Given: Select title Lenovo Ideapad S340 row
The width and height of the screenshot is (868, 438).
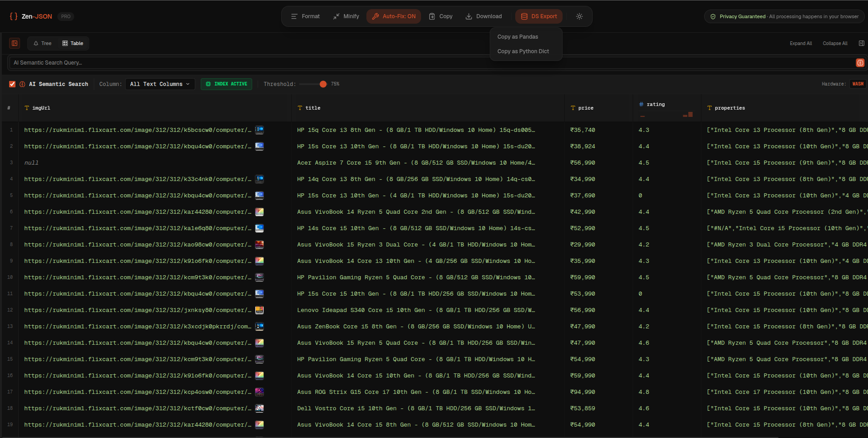Looking at the screenshot, I should (x=416, y=310).
